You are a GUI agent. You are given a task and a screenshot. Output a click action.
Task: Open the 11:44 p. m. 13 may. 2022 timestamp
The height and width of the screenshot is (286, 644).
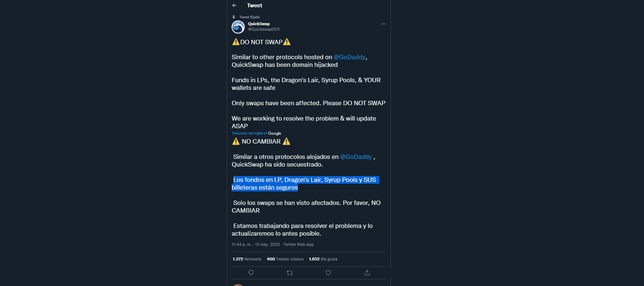(256, 244)
